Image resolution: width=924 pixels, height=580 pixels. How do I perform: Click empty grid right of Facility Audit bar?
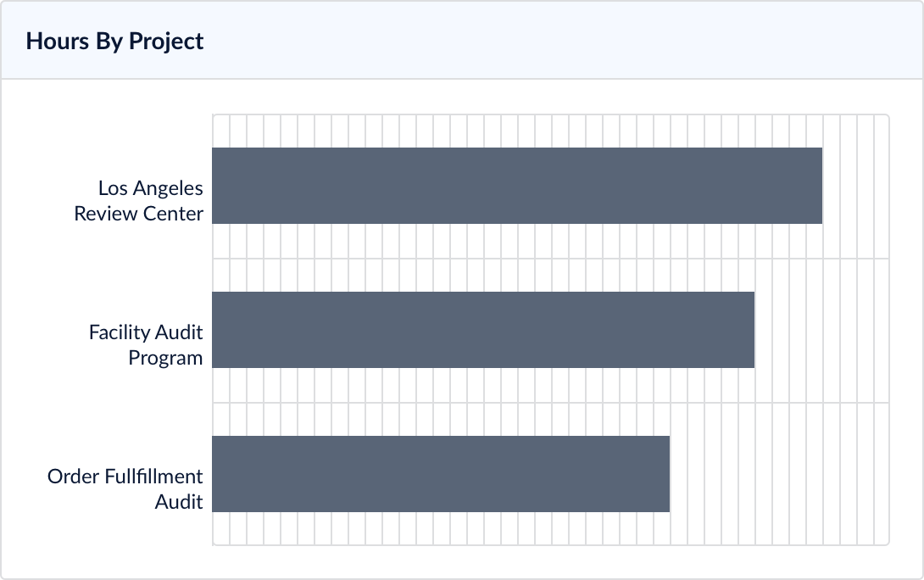tap(821, 330)
